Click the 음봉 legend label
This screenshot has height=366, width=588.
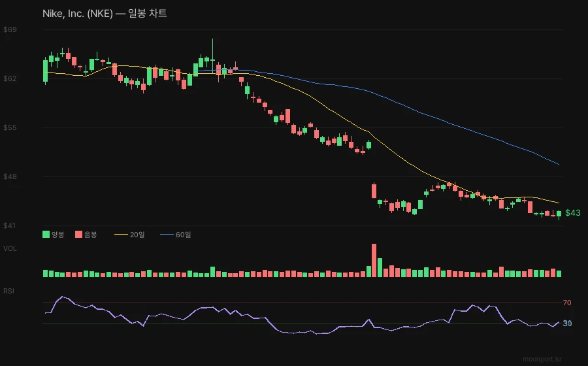point(91,235)
